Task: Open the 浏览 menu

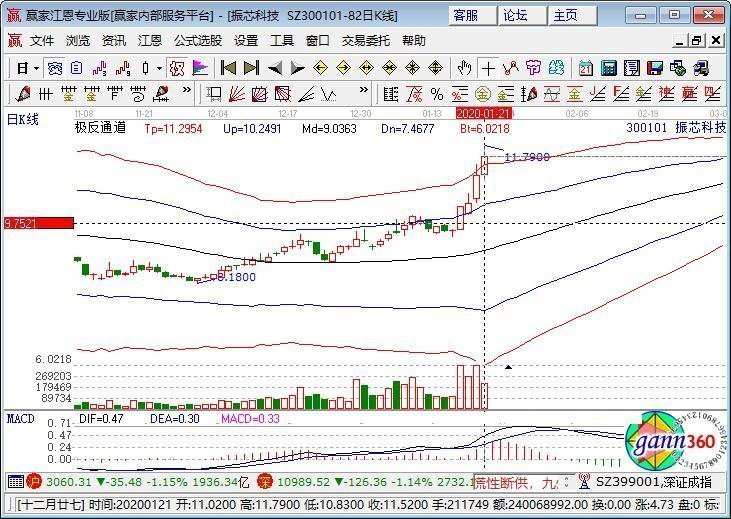Action: [x=78, y=41]
